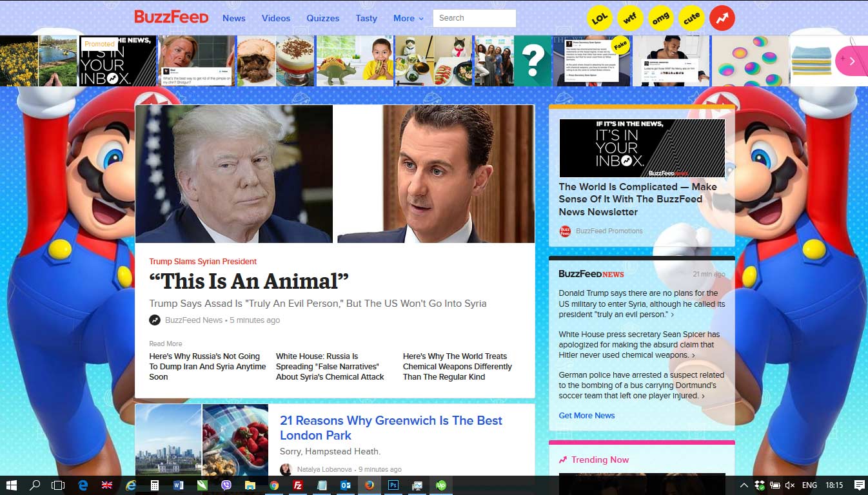Open Windows taskbar search

35,485
